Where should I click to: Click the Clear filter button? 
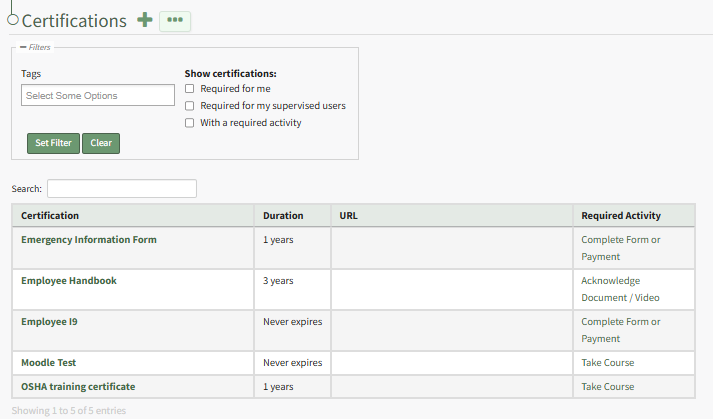click(101, 143)
